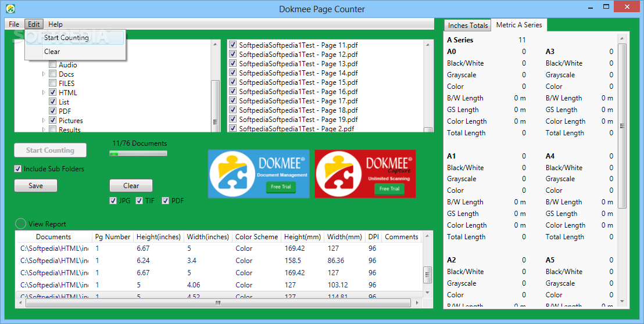This screenshot has width=644, height=324.
Task: Click up arrow of file list scrollbar
Action: (x=428, y=44)
